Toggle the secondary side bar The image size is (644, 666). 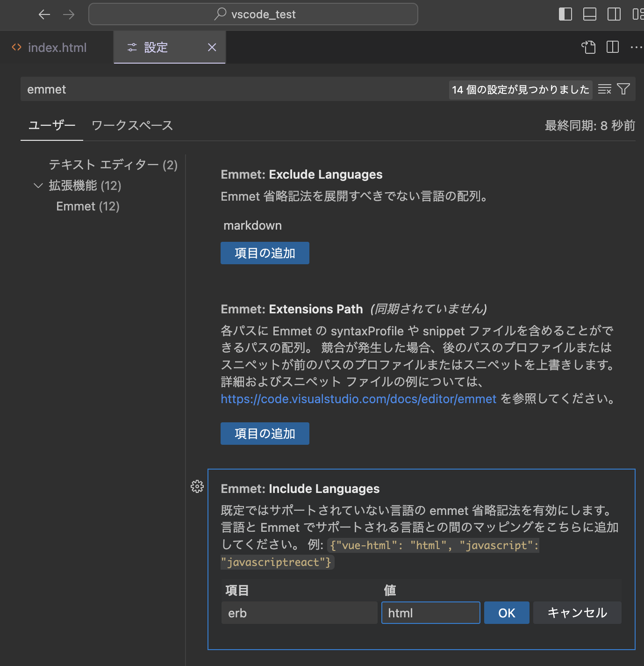click(614, 14)
